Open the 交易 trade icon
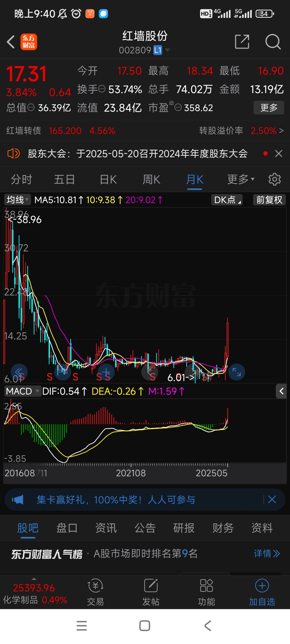290x644 pixels. tap(95, 593)
